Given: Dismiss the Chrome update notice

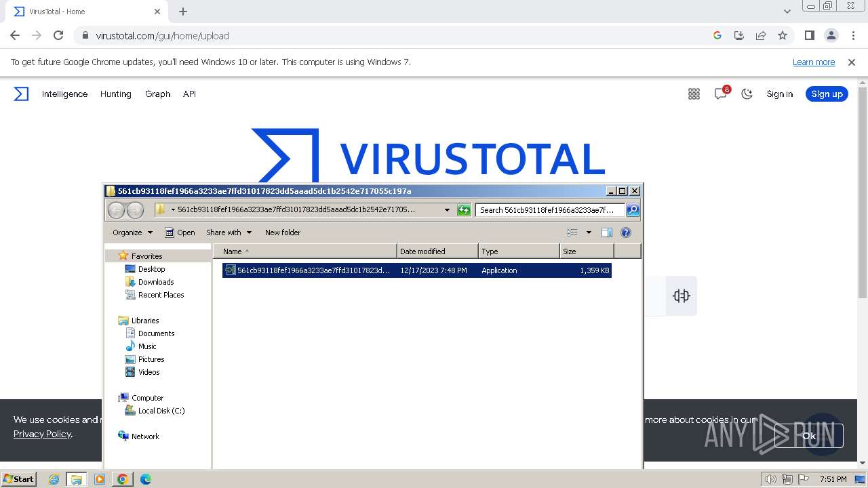Looking at the screenshot, I should coord(852,62).
